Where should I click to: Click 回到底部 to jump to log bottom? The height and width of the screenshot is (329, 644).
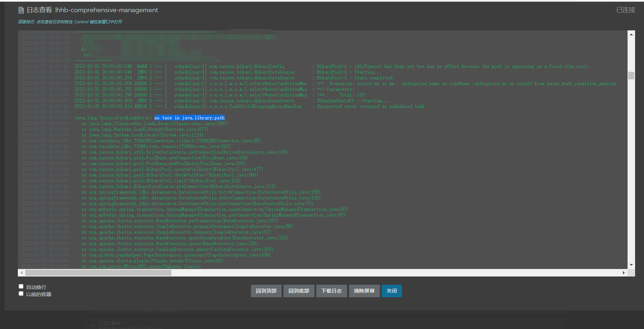click(299, 291)
